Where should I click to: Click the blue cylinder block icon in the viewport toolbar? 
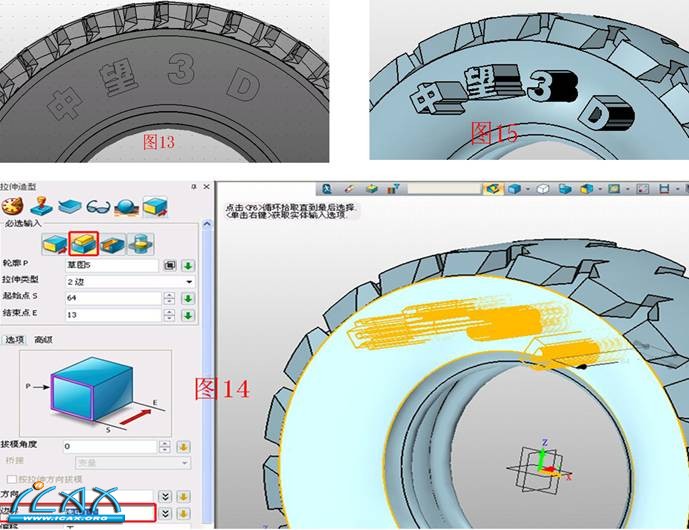point(565,189)
